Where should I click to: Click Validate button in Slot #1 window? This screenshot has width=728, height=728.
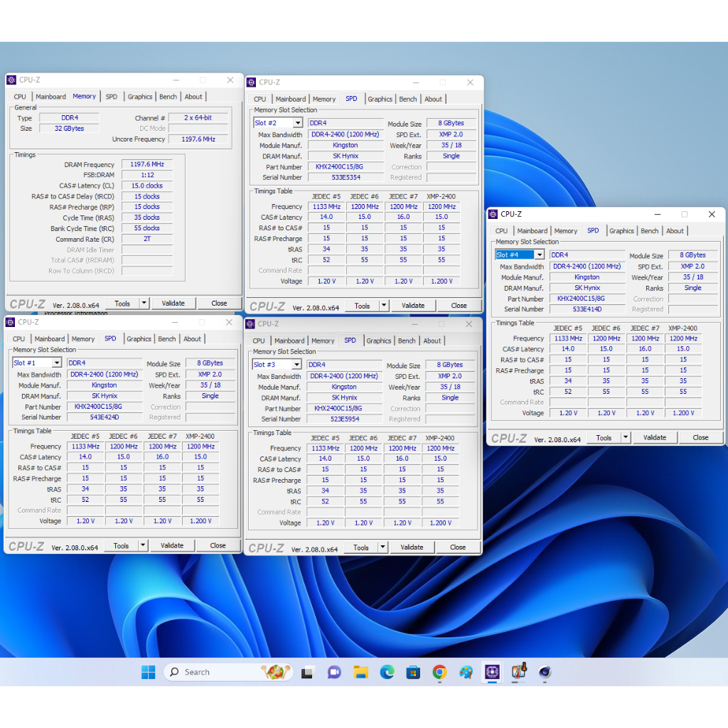172,545
